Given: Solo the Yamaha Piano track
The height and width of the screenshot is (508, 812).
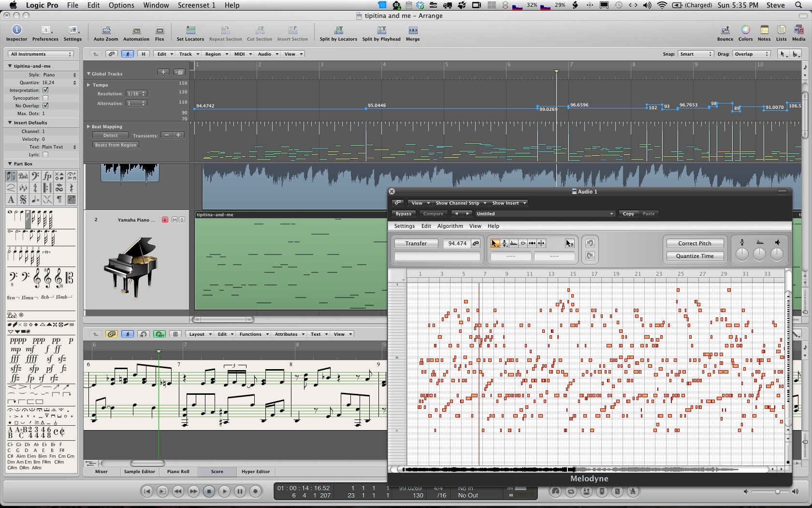Looking at the screenshot, I should [182, 220].
